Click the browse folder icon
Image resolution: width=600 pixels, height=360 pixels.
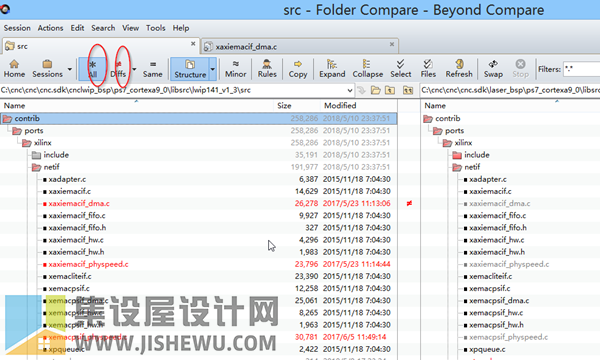click(376, 90)
